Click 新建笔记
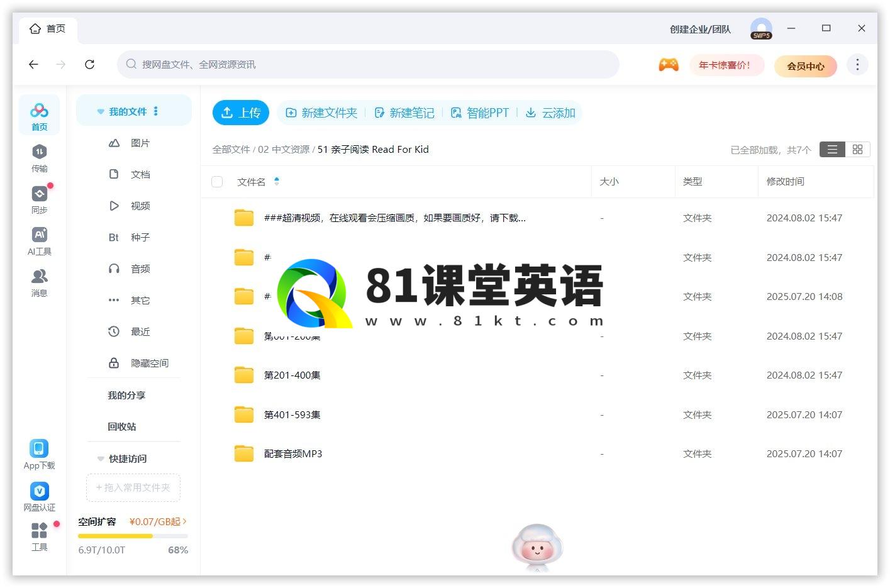The height and width of the screenshot is (588, 890). click(x=404, y=113)
